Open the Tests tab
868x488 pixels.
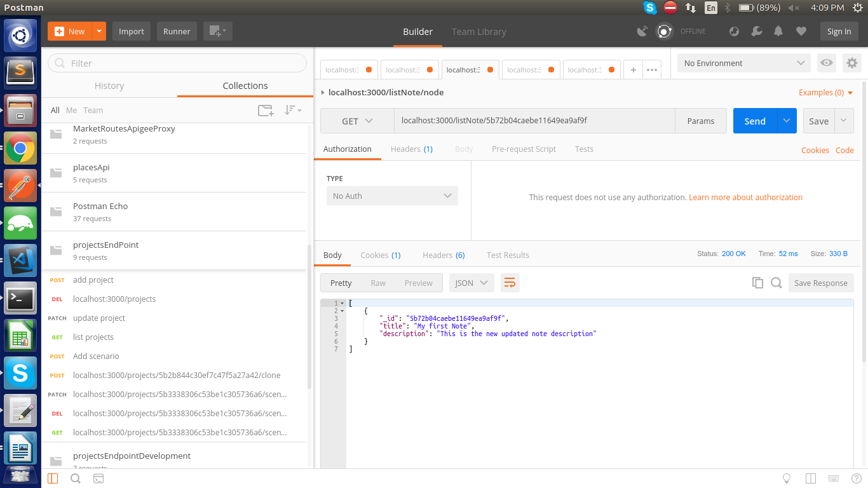(584, 149)
